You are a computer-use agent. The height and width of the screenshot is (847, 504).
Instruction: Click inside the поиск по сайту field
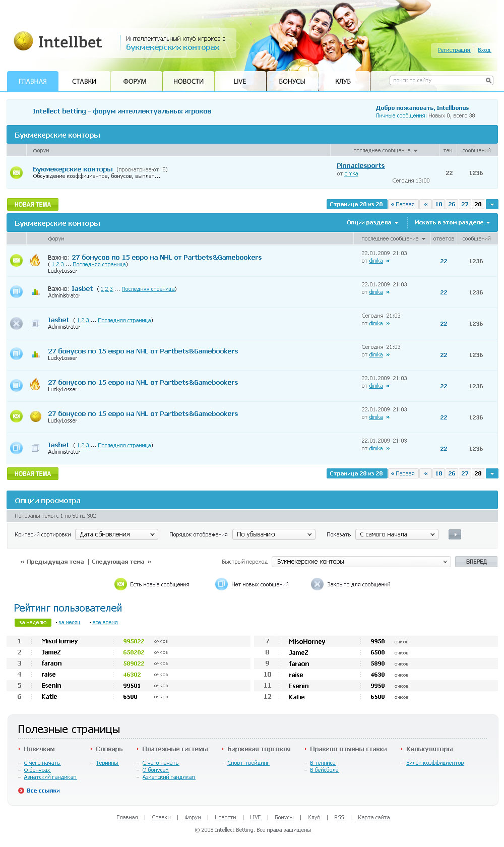(x=437, y=81)
